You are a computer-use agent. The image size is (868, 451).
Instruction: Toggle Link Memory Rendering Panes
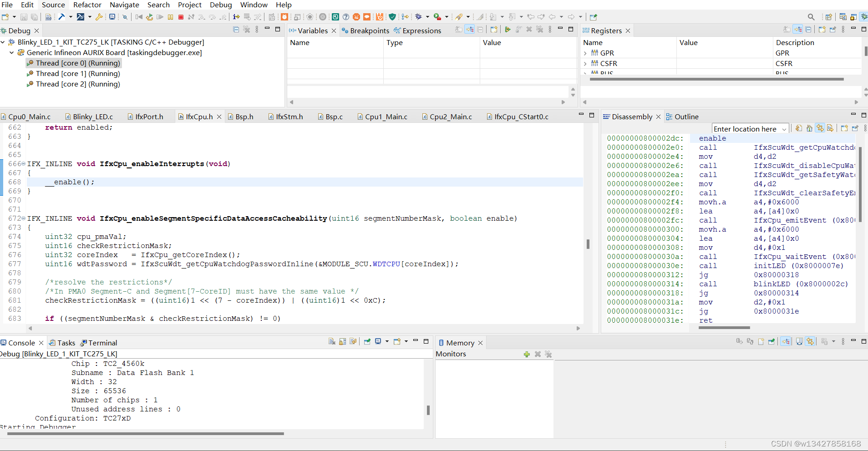(810, 341)
